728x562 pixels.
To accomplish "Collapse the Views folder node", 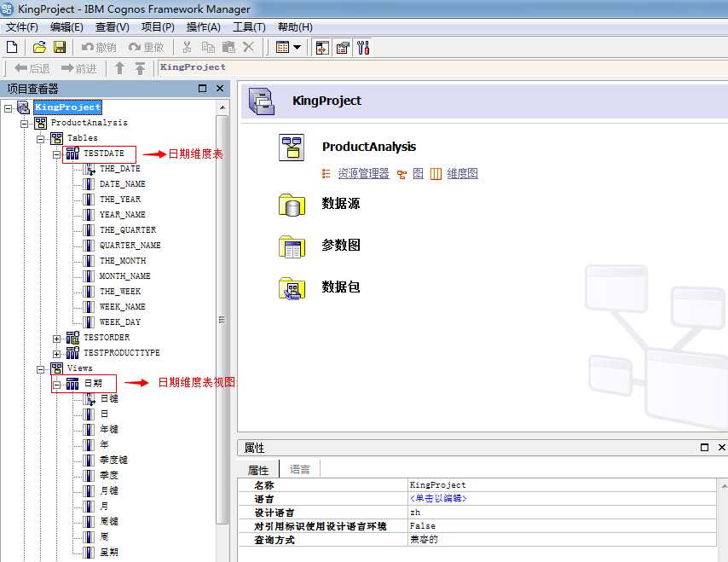I will tap(41, 369).
